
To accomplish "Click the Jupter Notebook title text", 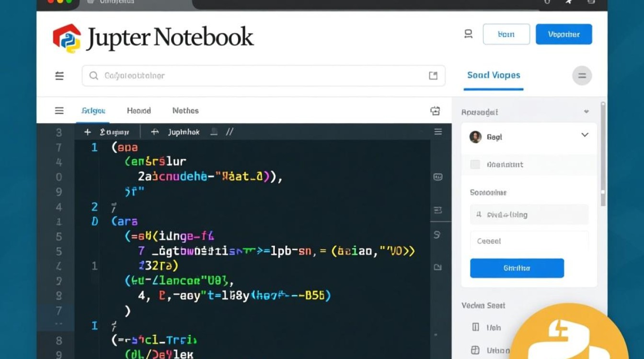I will coord(170,37).
